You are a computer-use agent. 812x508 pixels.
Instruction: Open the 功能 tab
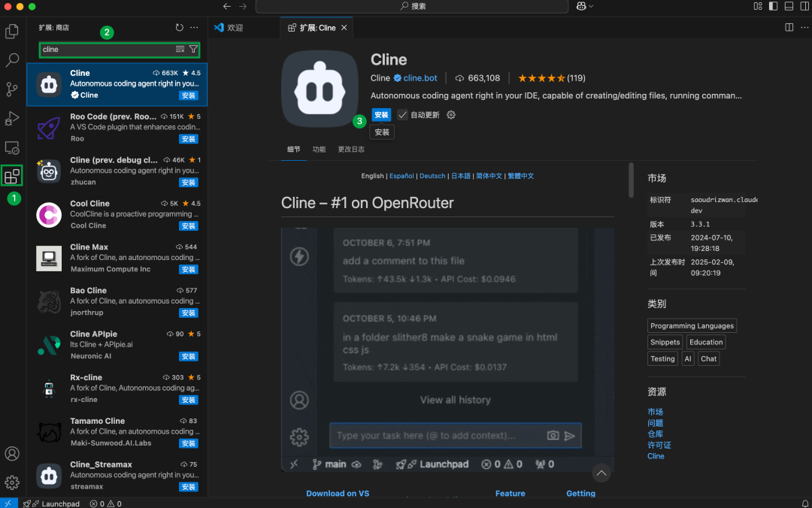[x=319, y=149]
